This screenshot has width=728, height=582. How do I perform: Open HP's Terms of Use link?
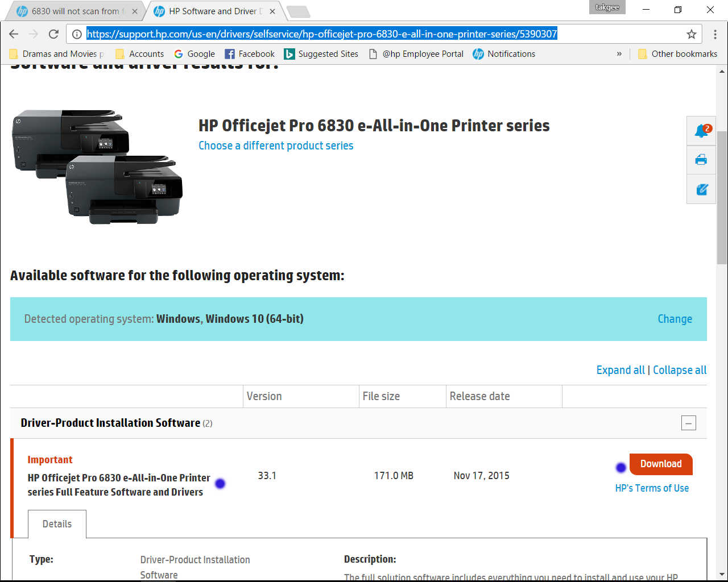[x=652, y=488]
